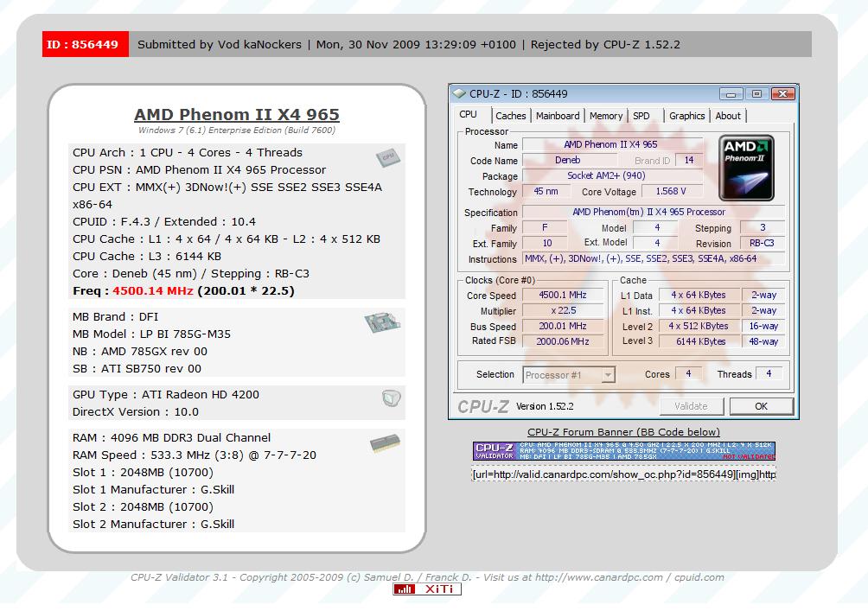This screenshot has width=868, height=611.
Task: Click the Revision value RB-C3
Action: pos(762,243)
